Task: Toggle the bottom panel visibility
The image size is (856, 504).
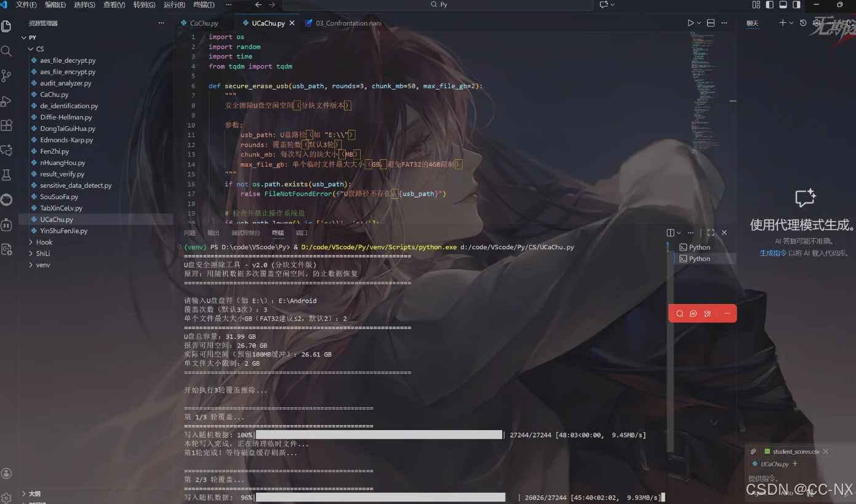Action: click(x=783, y=4)
